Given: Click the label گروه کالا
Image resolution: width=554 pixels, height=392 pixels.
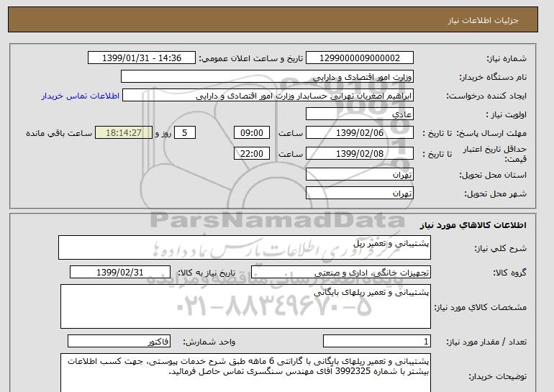Looking at the screenshot, I should coord(509,273).
